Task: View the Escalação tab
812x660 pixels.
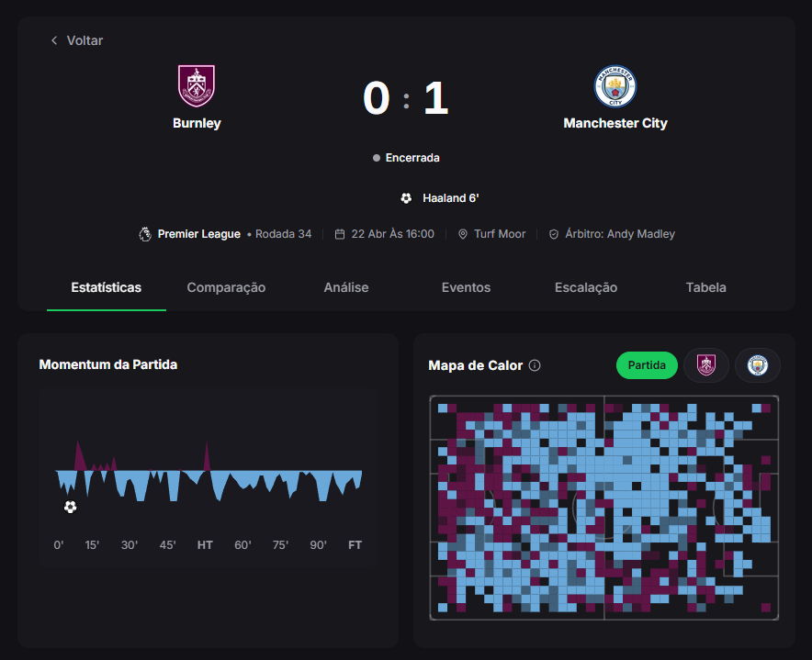Action: [586, 287]
